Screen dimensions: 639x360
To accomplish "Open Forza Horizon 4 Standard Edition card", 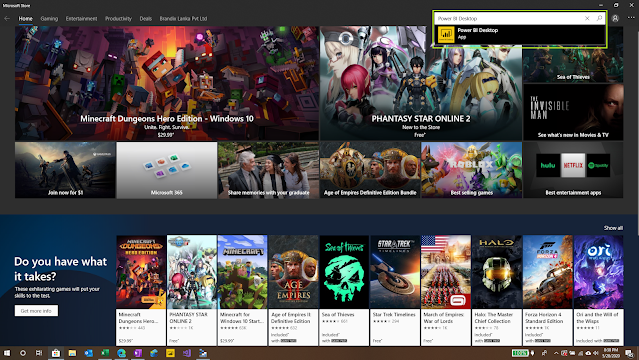I will pyautogui.click(x=548, y=290).
